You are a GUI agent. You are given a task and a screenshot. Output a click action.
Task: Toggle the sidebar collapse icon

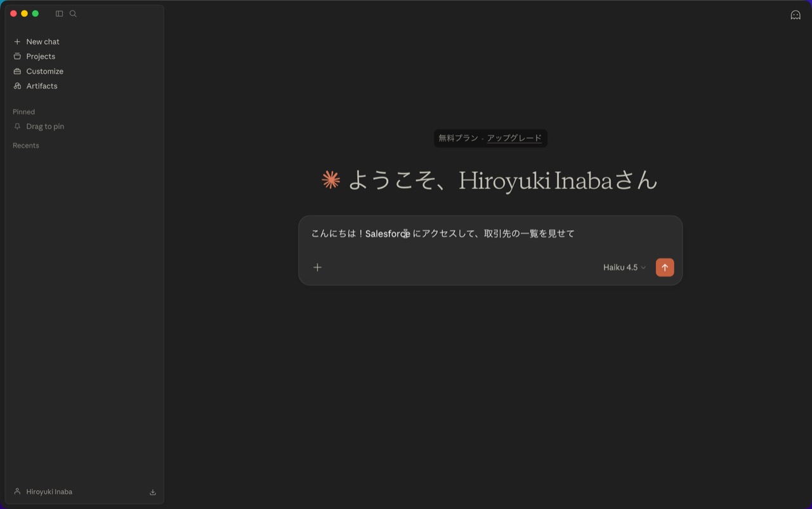pos(59,13)
